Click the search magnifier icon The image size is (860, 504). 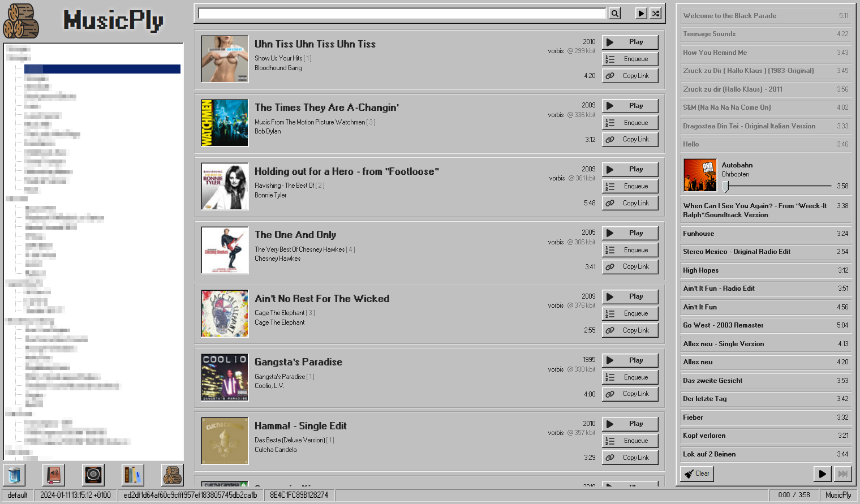click(614, 14)
